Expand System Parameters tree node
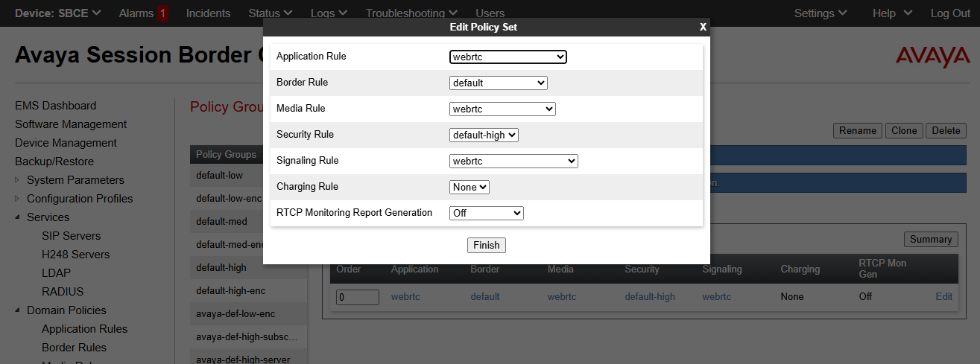The image size is (980, 364). tap(19, 180)
